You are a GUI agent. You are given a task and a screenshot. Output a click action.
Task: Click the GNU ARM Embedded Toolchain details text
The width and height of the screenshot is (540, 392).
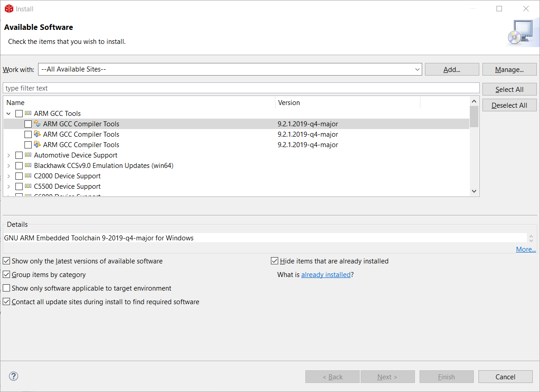99,238
